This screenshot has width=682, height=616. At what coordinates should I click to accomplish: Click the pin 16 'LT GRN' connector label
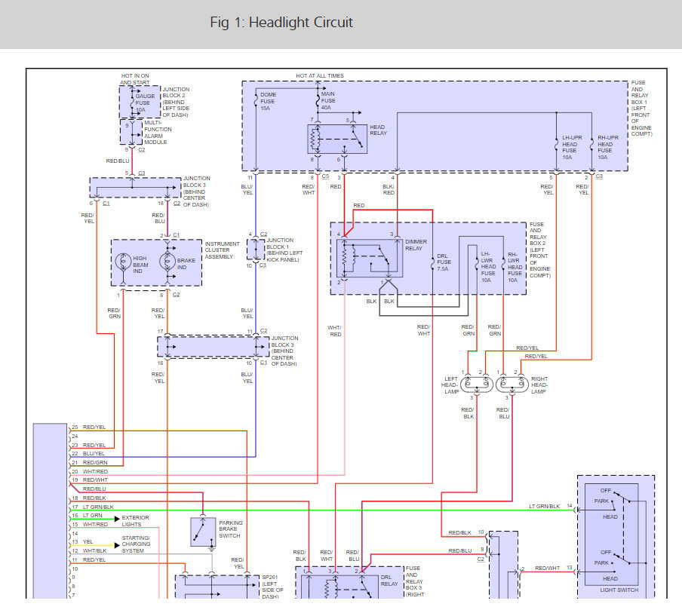coord(93,515)
